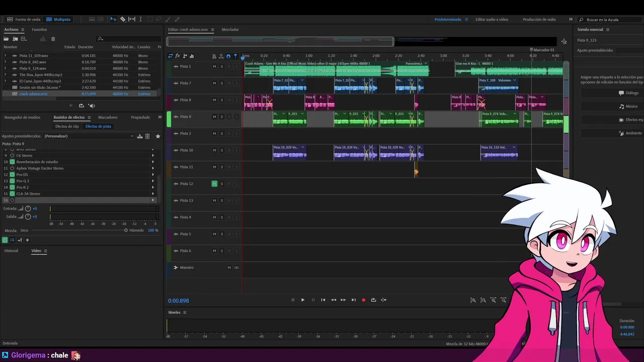Expand Pista 8_042.wav file row
644x362 pixels.
tap(6, 62)
